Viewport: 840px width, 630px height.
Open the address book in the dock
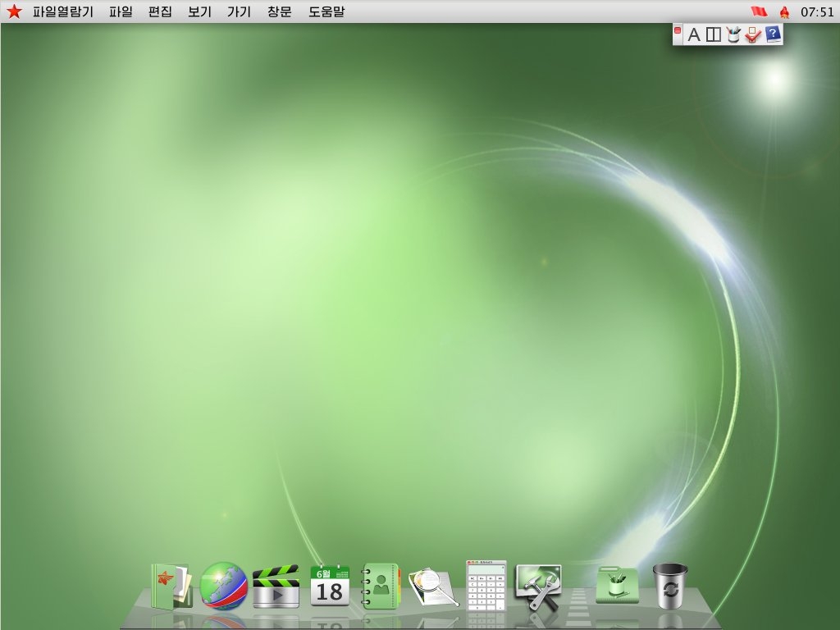(381, 584)
